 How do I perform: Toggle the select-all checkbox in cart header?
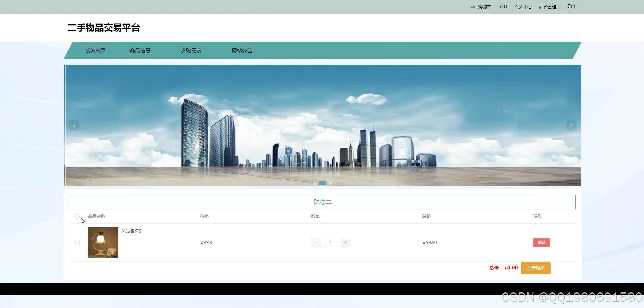pos(77,216)
